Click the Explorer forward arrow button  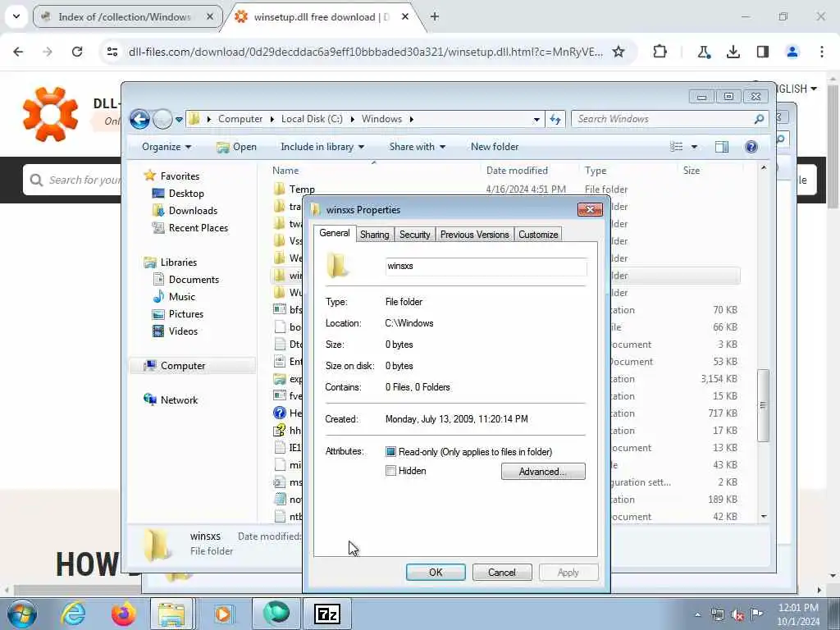pos(162,119)
